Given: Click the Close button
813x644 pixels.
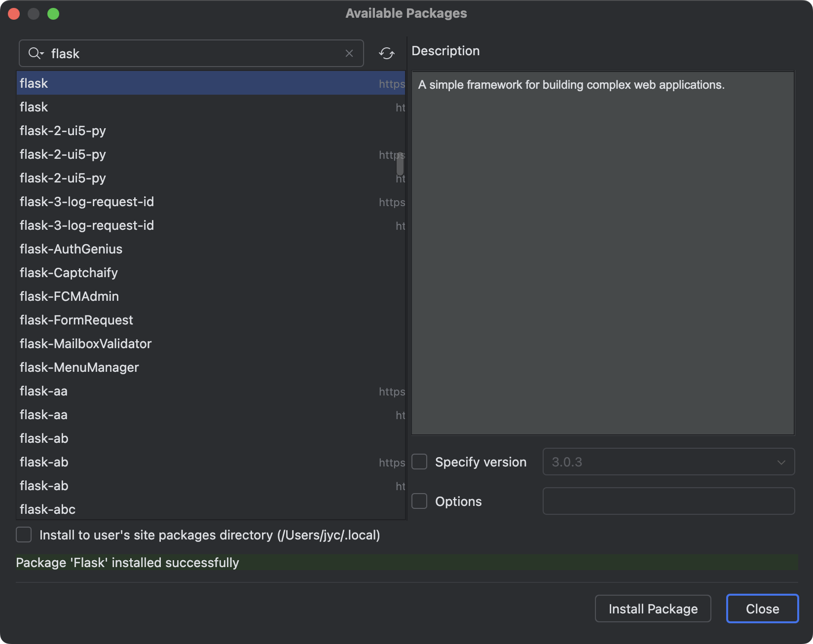Looking at the screenshot, I should (x=762, y=608).
